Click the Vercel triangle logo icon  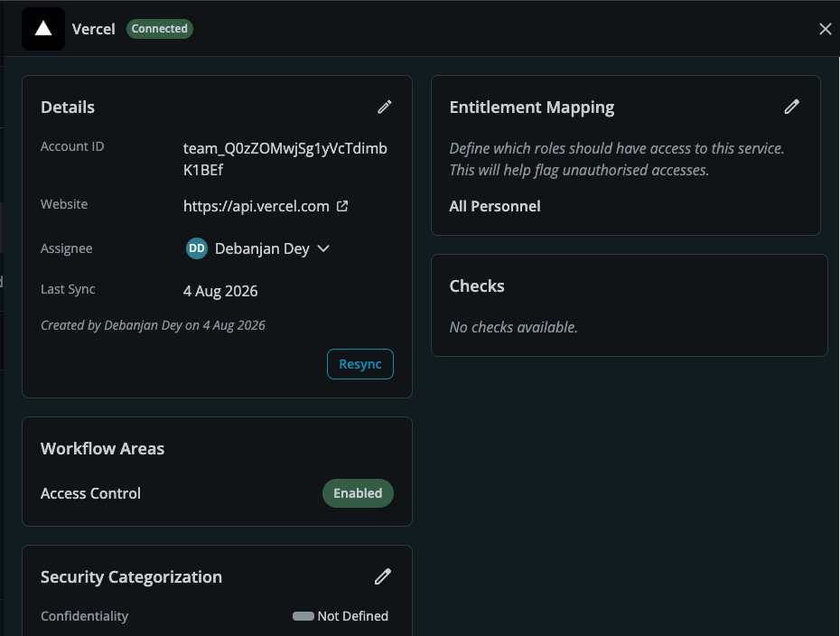coord(43,29)
